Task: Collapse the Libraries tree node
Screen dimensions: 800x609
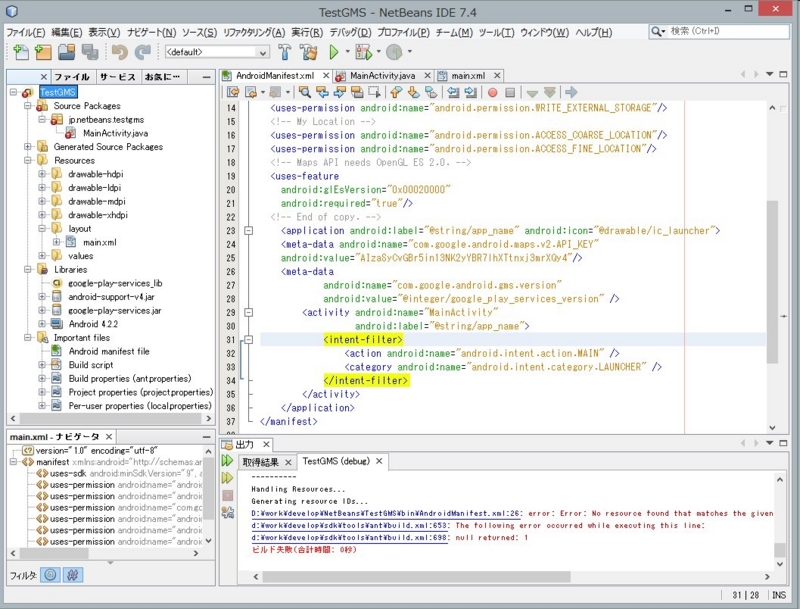Action: click(28, 269)
